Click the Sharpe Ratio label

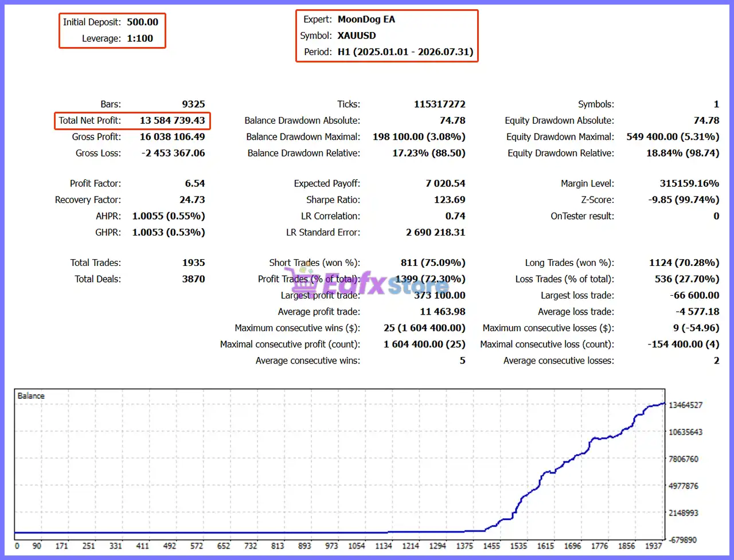tap(333, 200)
